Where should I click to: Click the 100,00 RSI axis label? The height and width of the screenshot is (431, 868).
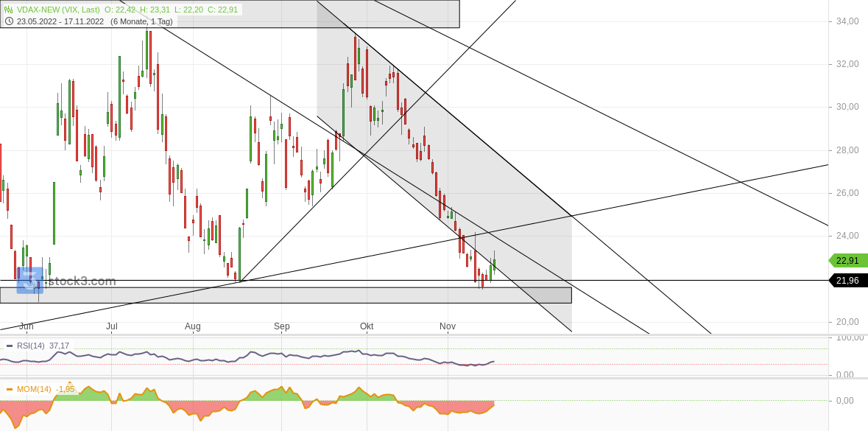point(850,337)
